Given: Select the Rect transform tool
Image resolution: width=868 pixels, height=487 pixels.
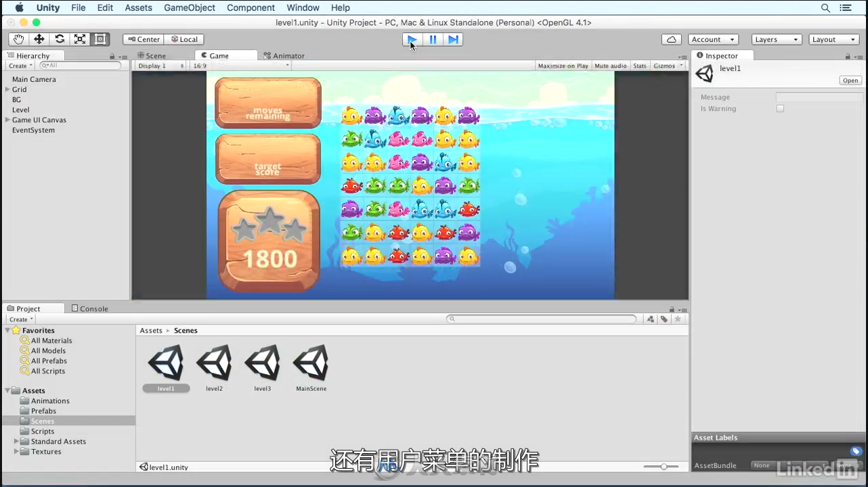Looking at the screenshot, I should 100,39.
